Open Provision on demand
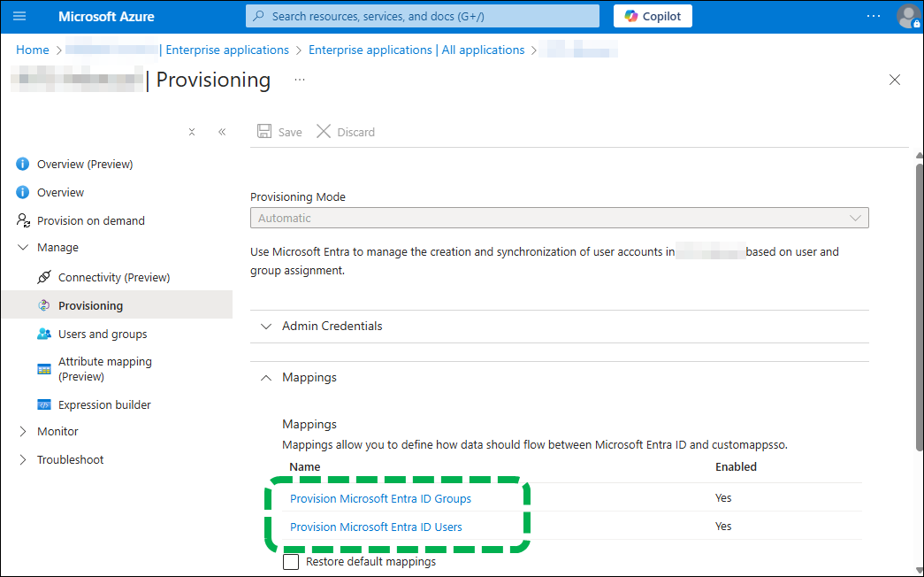 coord(90,220)
